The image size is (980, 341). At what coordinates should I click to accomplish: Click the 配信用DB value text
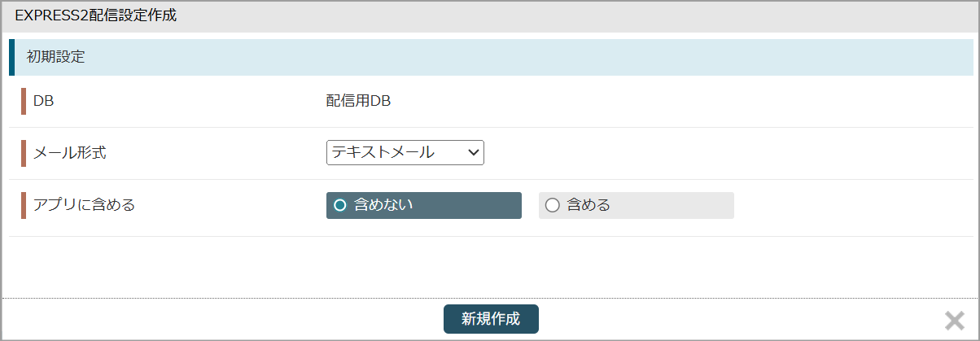tap(359, 102)
